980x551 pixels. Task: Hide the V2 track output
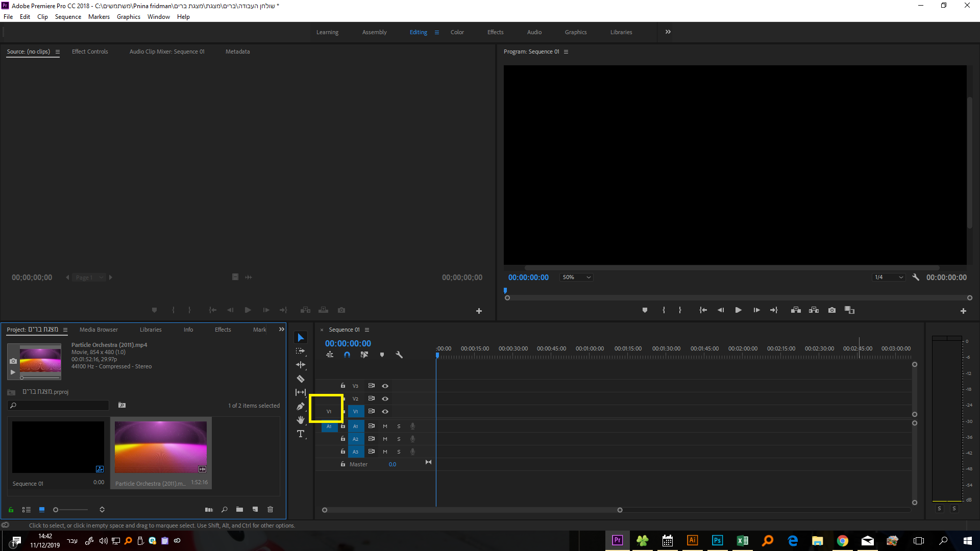pyautogui.click(x=385, y=398)
